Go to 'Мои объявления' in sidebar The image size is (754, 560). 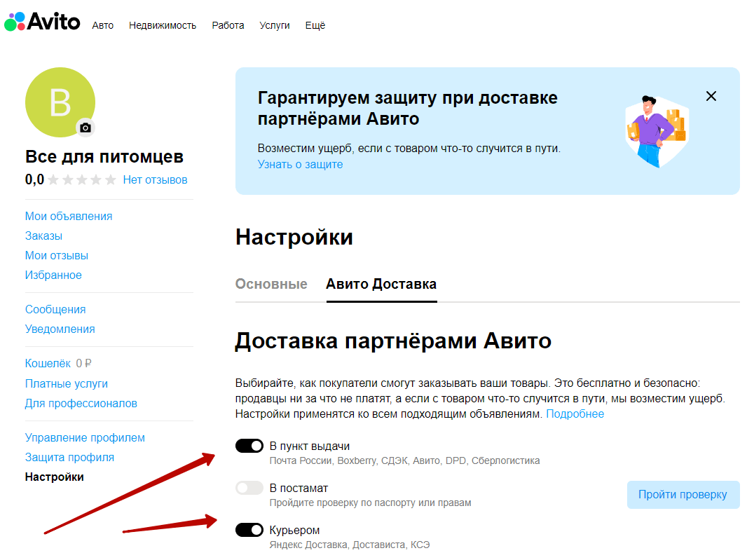(69, 217)
